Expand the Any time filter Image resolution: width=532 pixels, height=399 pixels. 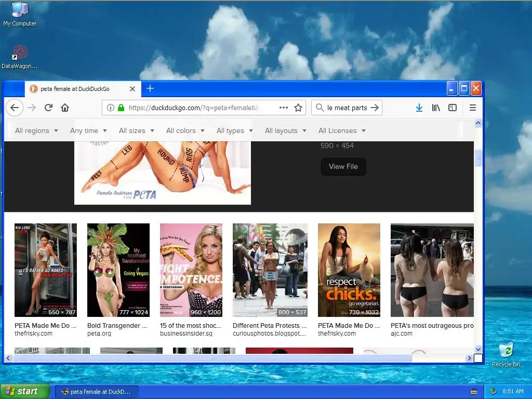click(x=88, y=130)
